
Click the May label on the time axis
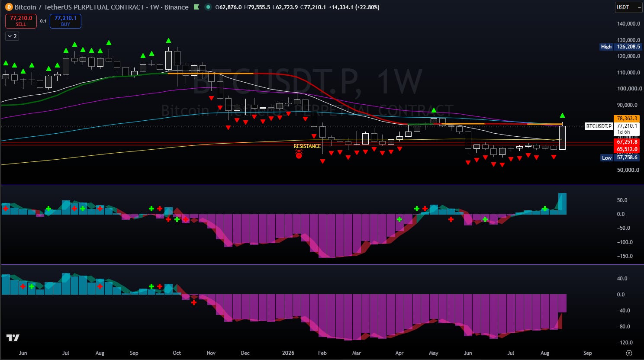pyautogui.click(x=434, y=353)
